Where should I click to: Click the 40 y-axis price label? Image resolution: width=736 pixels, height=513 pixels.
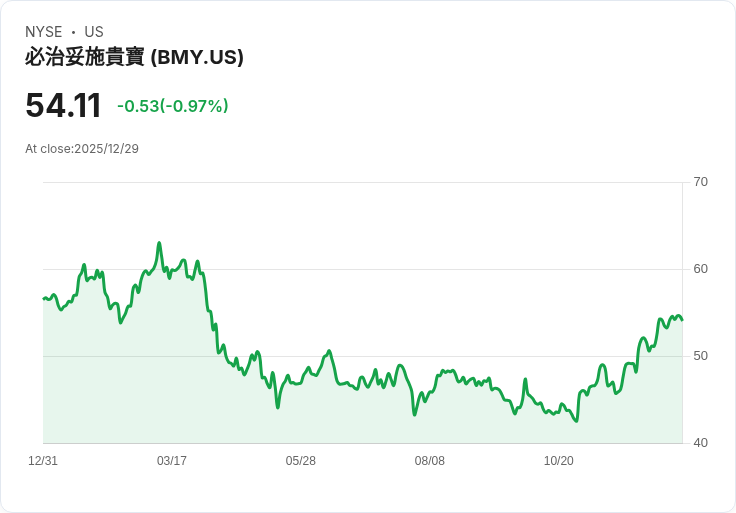pos(700,443)
